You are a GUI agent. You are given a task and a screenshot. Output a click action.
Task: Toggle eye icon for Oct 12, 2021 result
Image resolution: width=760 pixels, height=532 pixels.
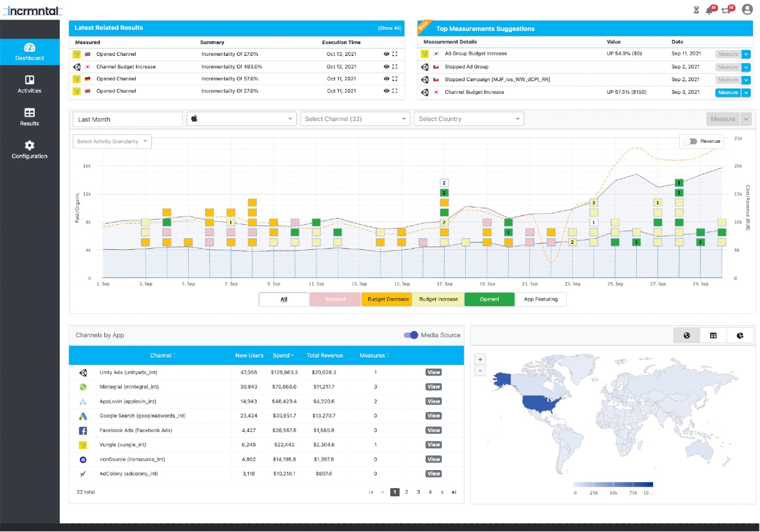386,67
